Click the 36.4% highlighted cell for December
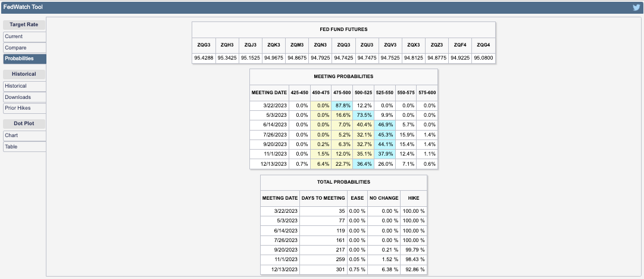644x279 pixels. coord(362,164)
